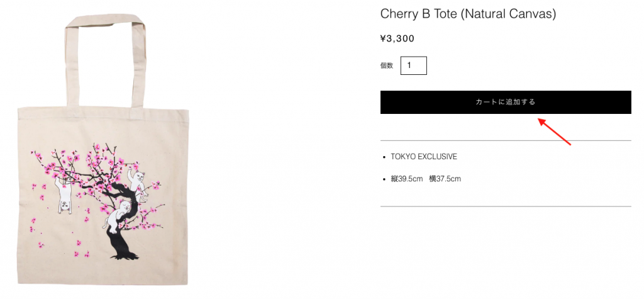Click the カートに追加する add-to-cart button
This screenshot has width=644, height=299.
[505, 102]
